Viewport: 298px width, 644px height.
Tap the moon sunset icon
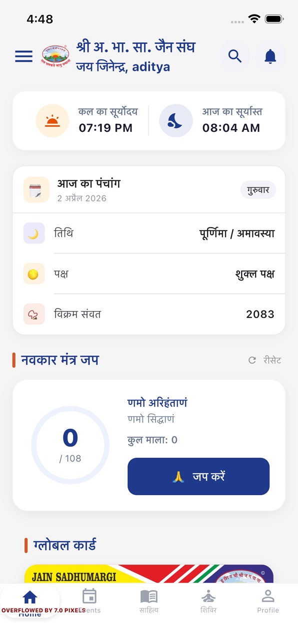point(176,120)
